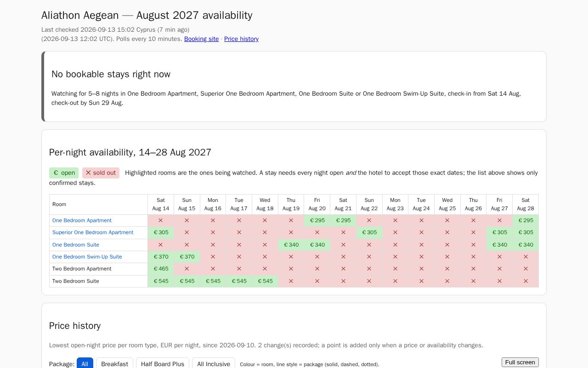This screenshot has width=588, height=368.
Task: Select the All package filter
Action: [85, 364]
